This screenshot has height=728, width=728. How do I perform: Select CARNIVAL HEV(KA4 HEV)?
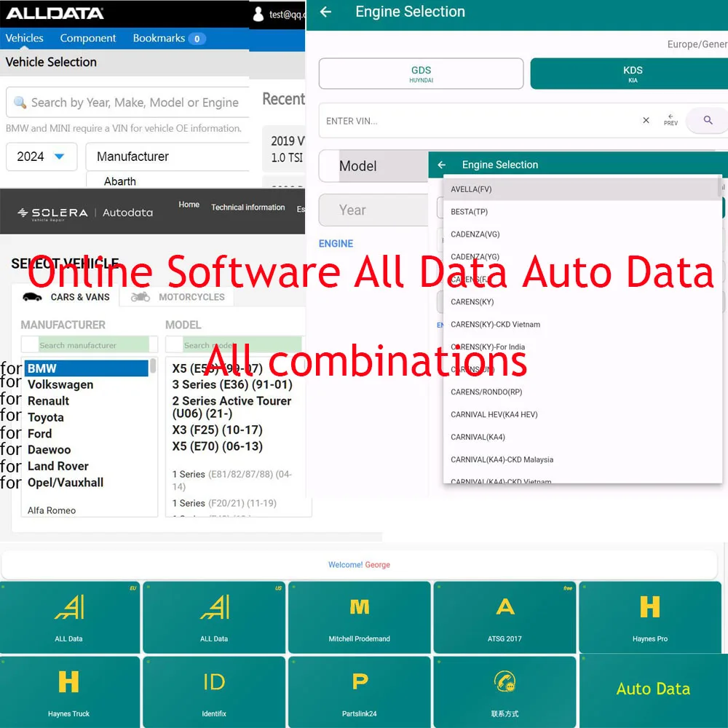click(581, 414)
